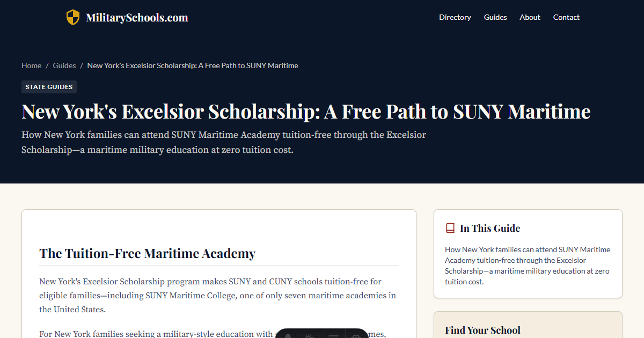644x338 pixels.
Task: Open the Directory menu item
Action: [x=455, y=17]
